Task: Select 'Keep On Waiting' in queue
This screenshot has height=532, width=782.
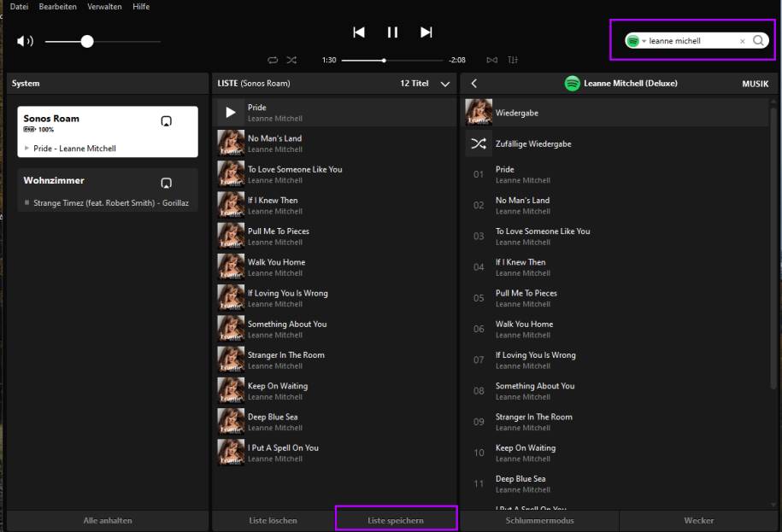Action: click(335, 390)
